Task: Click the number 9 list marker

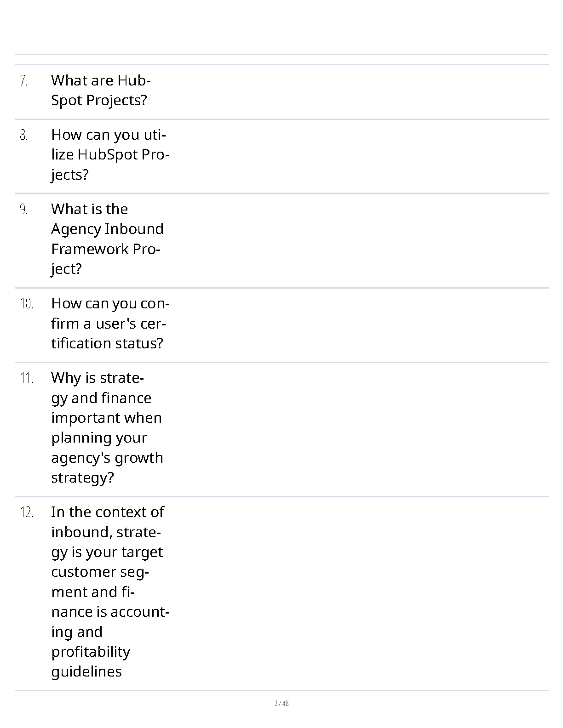Action: point(23,210)
